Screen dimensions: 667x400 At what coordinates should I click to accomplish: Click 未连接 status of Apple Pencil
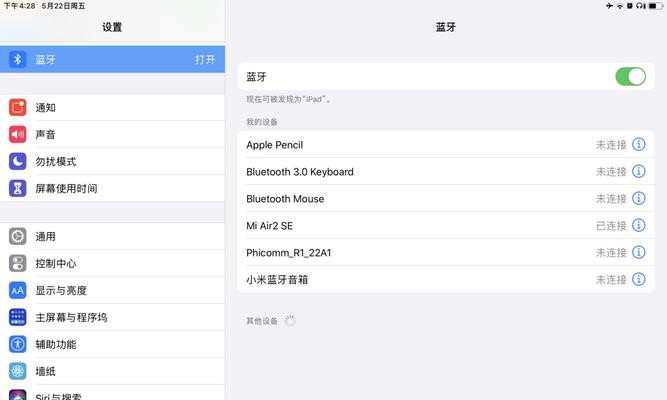[611, 145]
